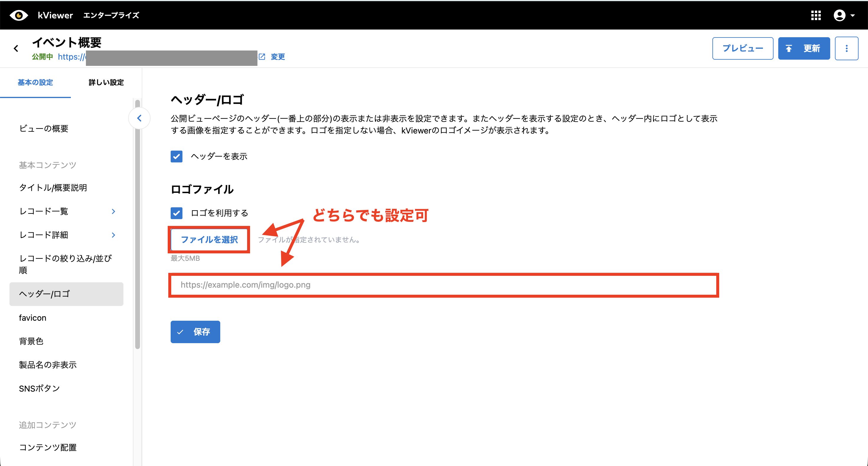
Task: Click the 更新 upload button
Action: coord(804,48)
